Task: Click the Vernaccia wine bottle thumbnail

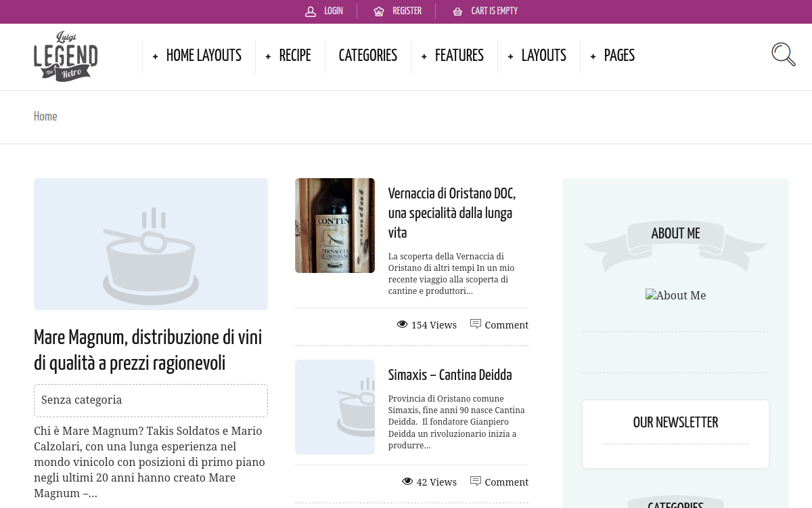Action: click(335, 226)
